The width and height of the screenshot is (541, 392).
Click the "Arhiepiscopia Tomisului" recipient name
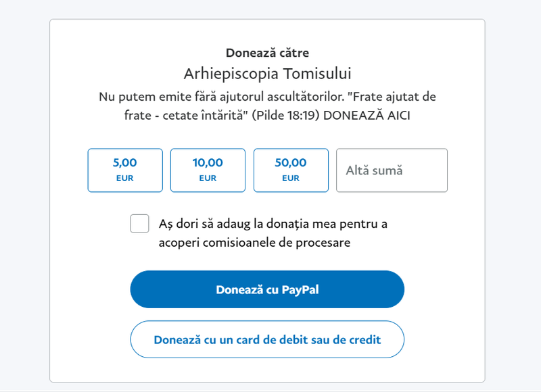[267, 73]
